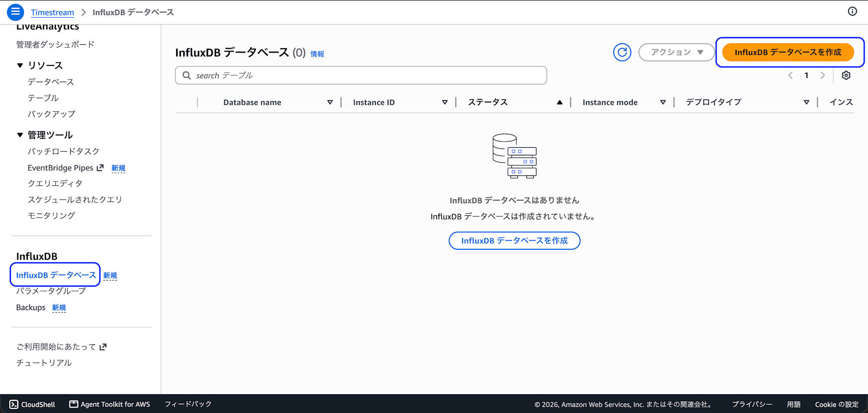Open クエリエディタ in sidebar
Image resolution: width=868 pixels, height=413 pixels.
[x=55, y=184]
